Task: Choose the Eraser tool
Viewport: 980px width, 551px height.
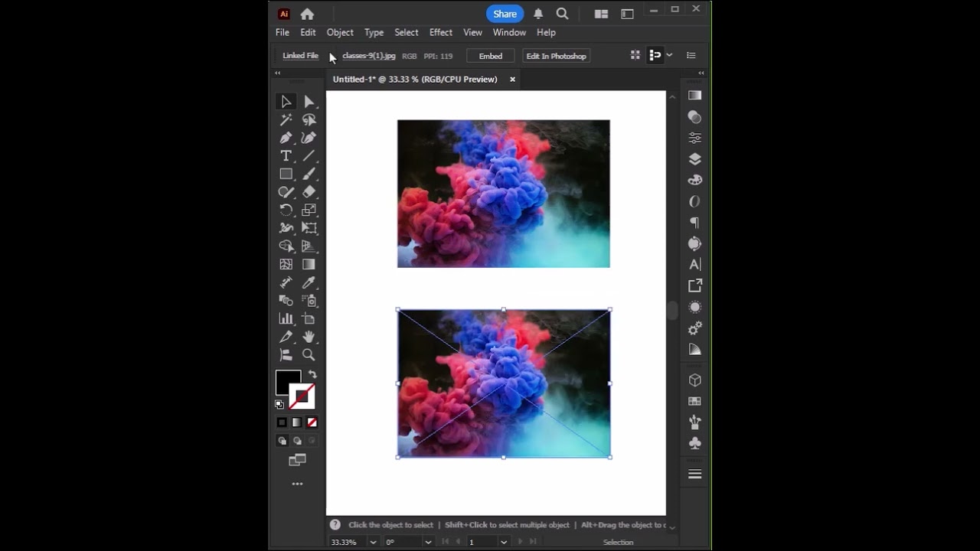Action: click(x=309, y=192)
